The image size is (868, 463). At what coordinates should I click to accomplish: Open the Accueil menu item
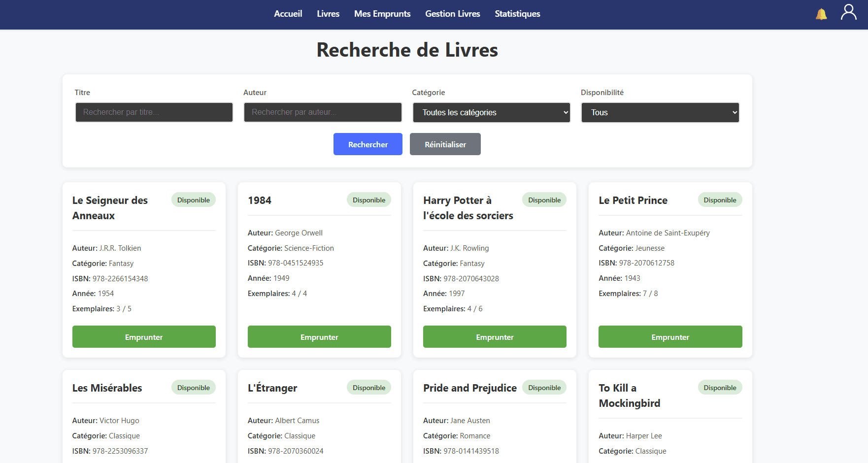(x=288, y=14)
